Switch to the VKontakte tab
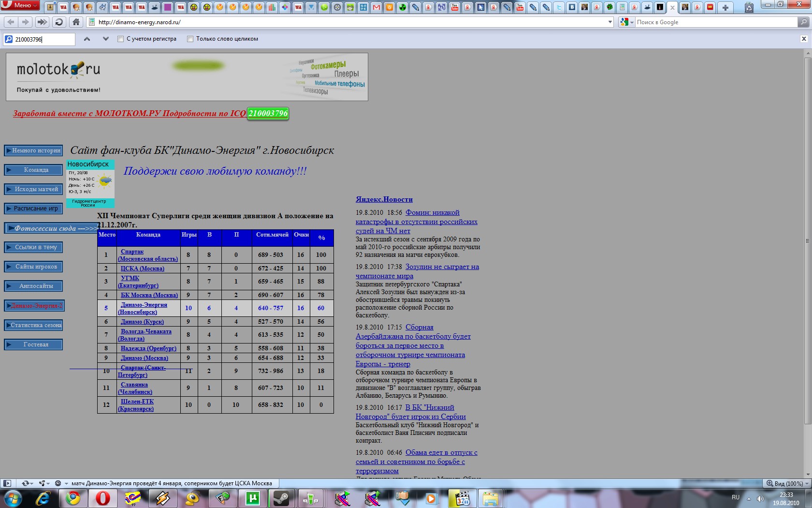Screen dimensions: 812x508 (572, 7)
